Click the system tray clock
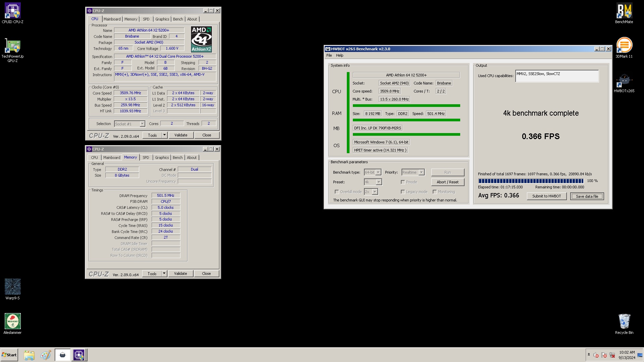Viewport: 644px width, 362px height. pyautogui.click(x=627, y=355)
